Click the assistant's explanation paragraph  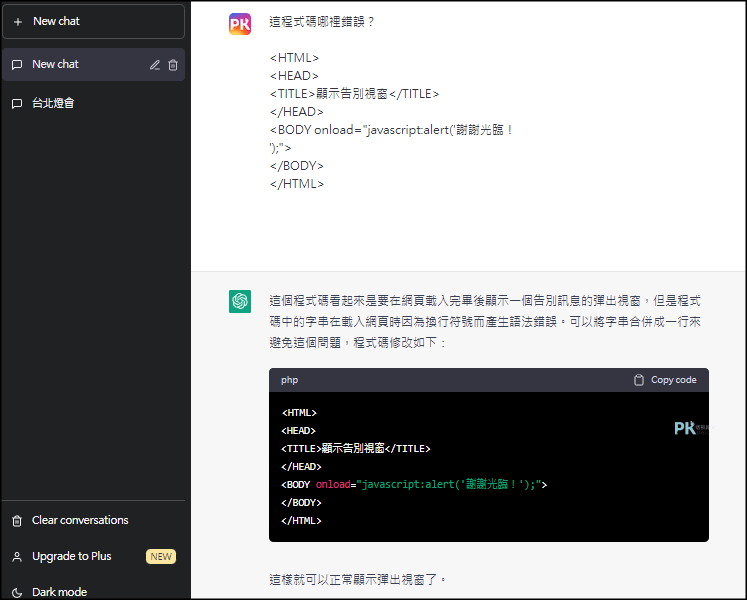click(x=485, y=322)
